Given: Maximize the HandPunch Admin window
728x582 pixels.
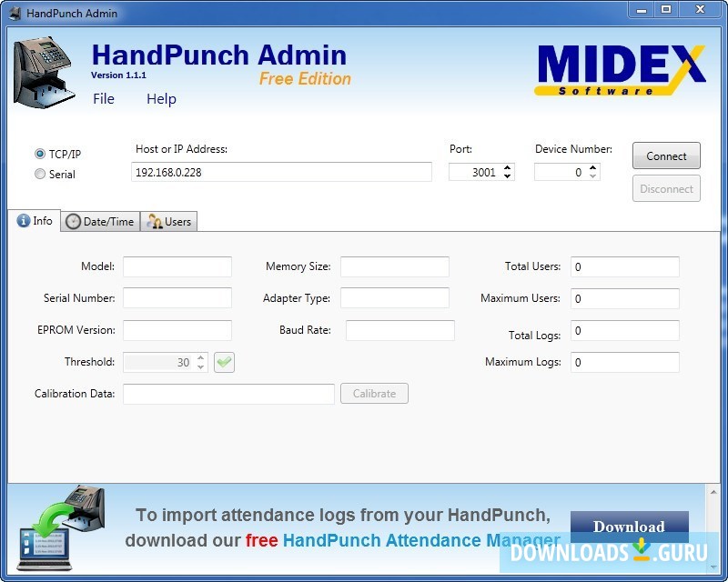Looking at the screenshot, I should click(x=666, y=10).
